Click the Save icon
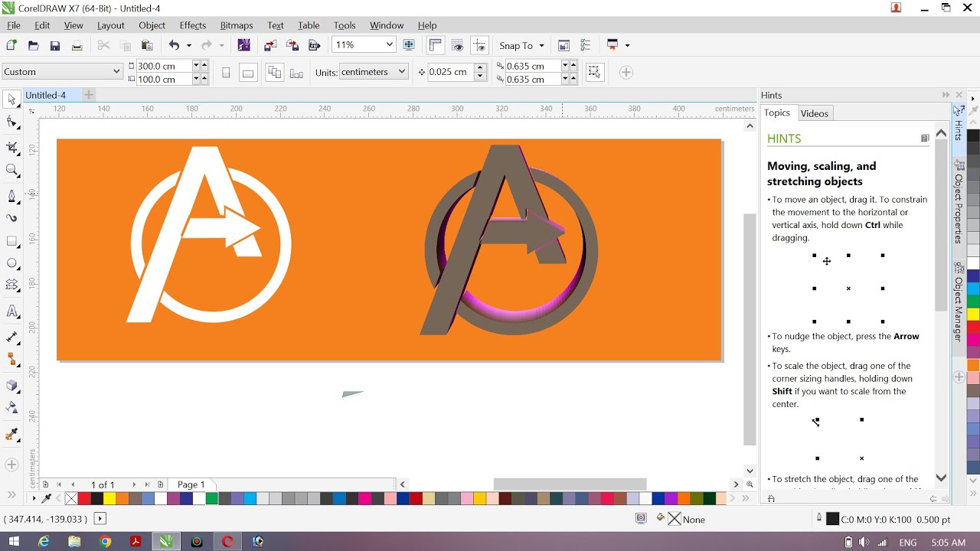This screenshot has height=551, width=980. click(x=55, y=45)
